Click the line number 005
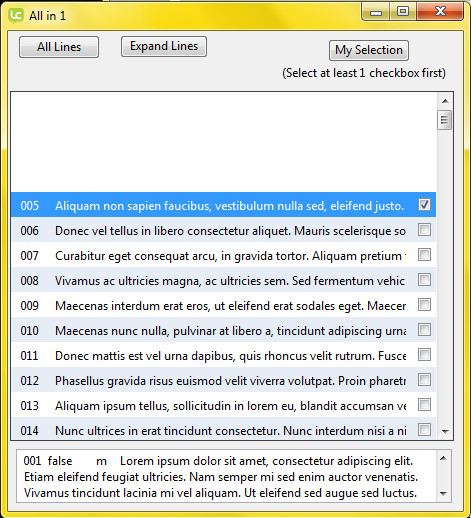The image size is (471, 518). click(x=30, y=206)
